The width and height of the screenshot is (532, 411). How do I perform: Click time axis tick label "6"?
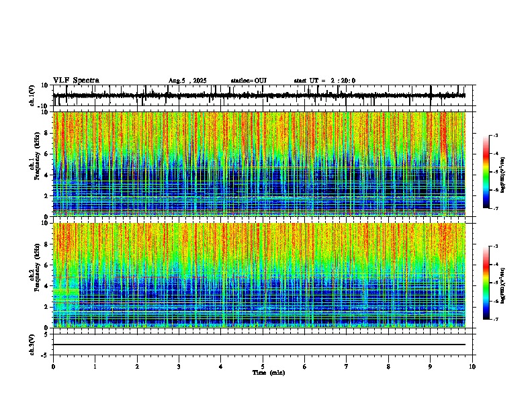click(x=305, y=367)
